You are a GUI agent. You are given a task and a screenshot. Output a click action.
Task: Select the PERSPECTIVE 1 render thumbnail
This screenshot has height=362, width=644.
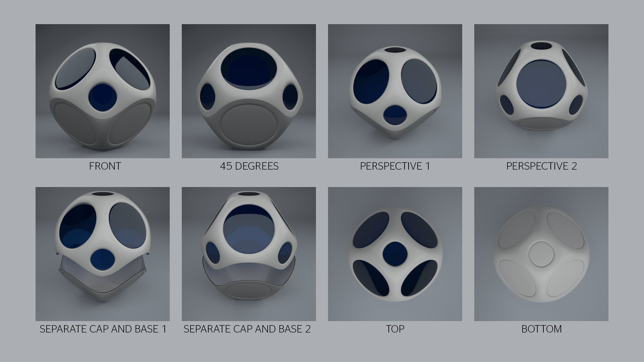[x=395, y=91]
